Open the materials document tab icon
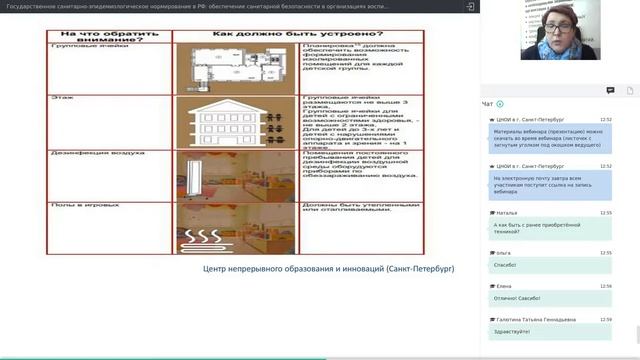This screenshot has width=640, height=360. click(x=630, y=91)
